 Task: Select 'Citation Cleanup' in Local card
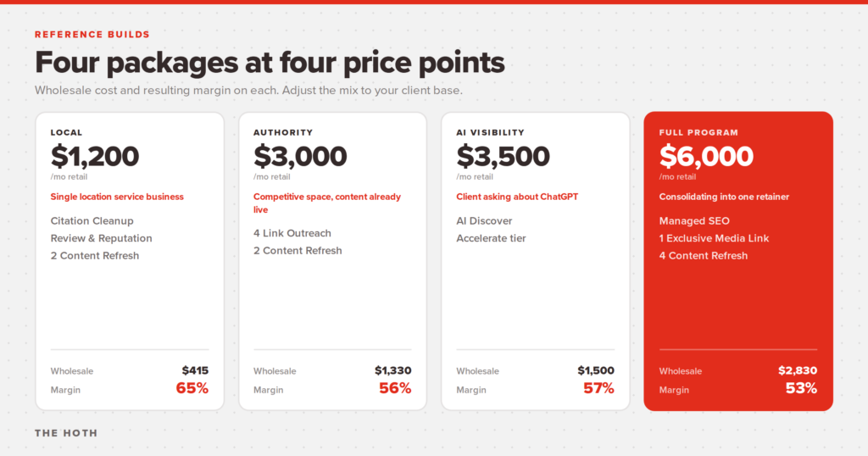pyautogui.click(x=92, y=221)
